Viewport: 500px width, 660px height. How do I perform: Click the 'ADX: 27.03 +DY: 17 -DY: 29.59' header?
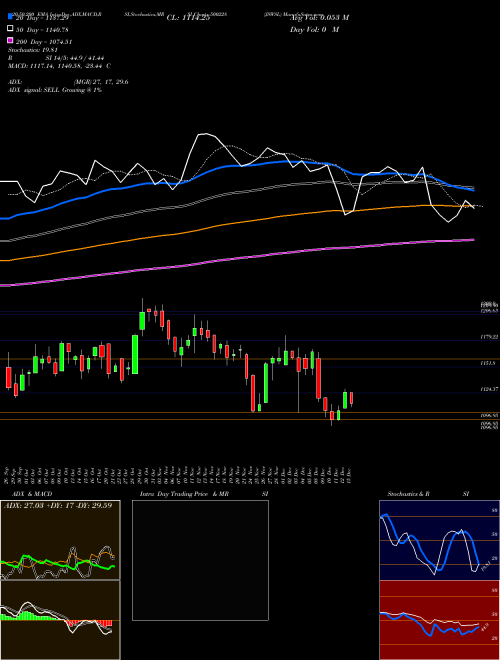coord(58,505)
